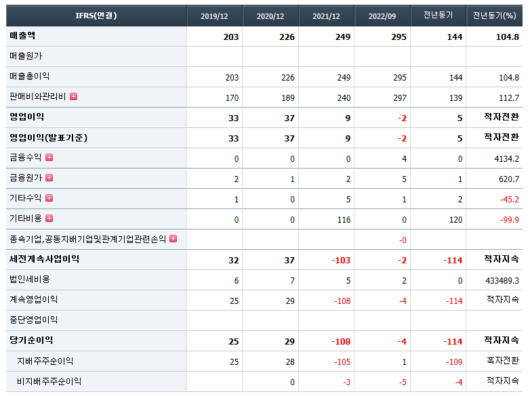Expand the 금융수익 row plus icon
Viewport: 532px width, 396px height.
[x=49, y=158]
